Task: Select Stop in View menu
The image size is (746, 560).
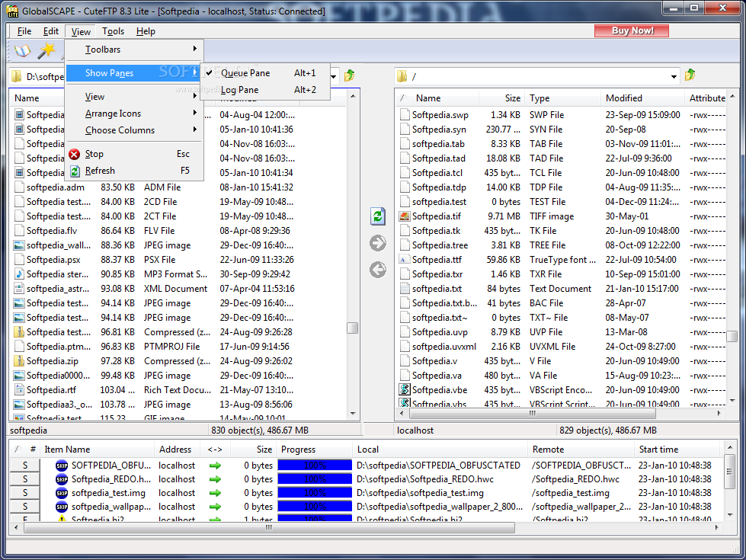Action: (134, 154)
